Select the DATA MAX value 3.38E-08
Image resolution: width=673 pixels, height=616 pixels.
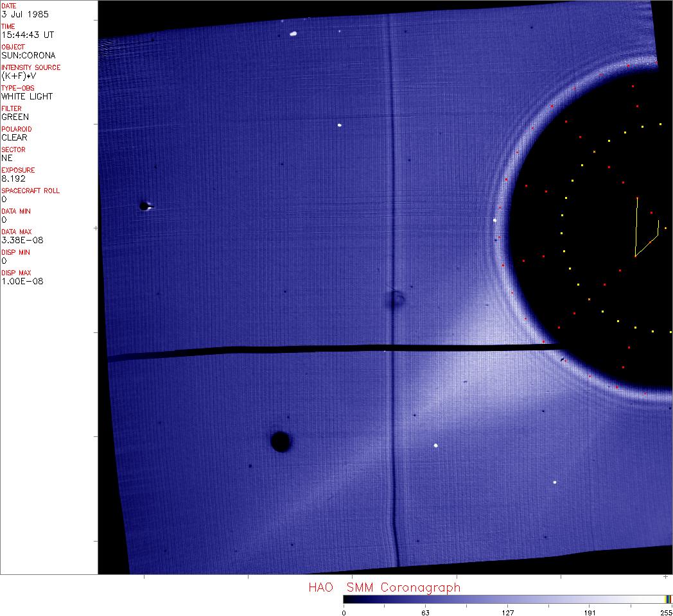[x=22, y=240]
